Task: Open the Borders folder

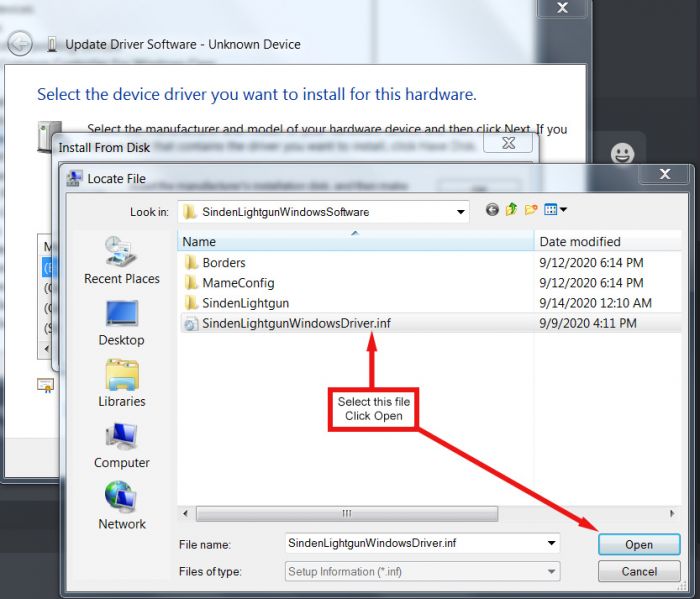Action: 223,263
